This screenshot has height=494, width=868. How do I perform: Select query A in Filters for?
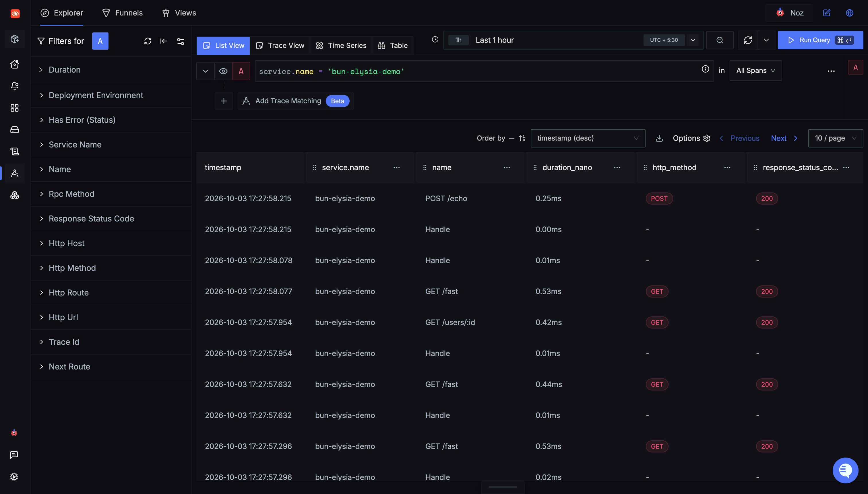(x=100, y=41)
